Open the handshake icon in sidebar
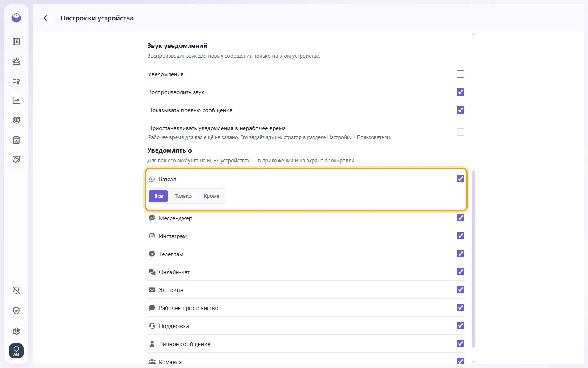 (x=16, y=159)
